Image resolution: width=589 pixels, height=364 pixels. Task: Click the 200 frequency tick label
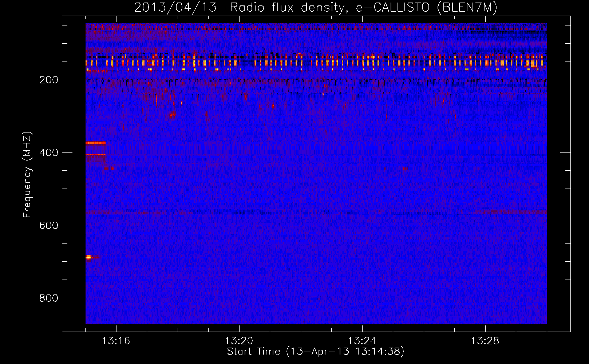pos(49,80)
